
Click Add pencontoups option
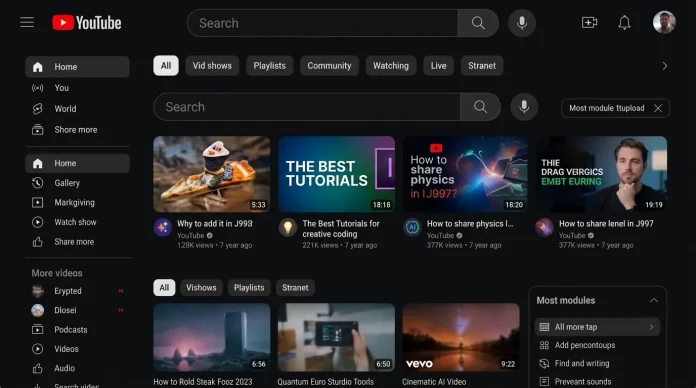(x=597, y=345)
